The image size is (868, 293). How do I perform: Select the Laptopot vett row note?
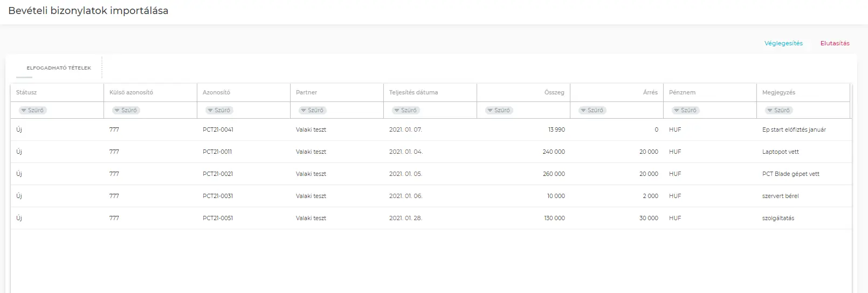pos(780,152)
